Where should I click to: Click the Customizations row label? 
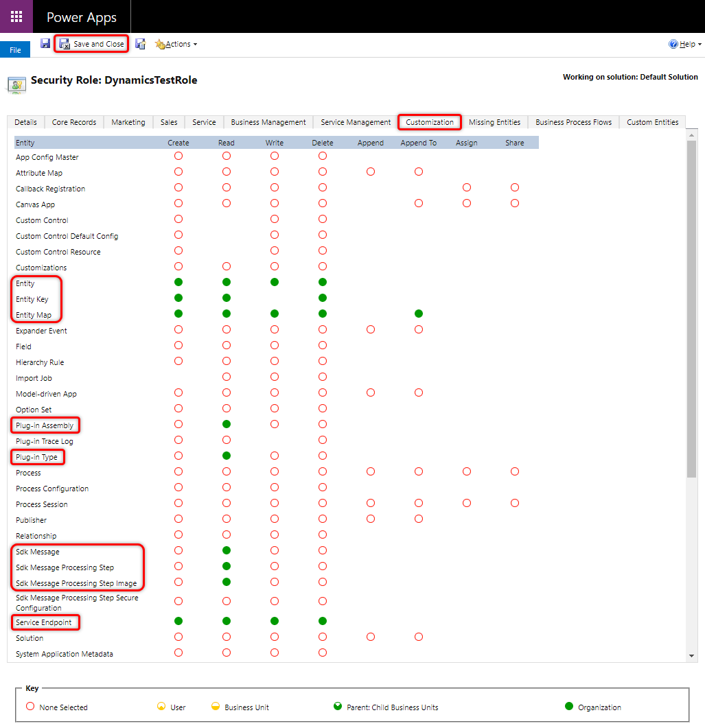41,268
